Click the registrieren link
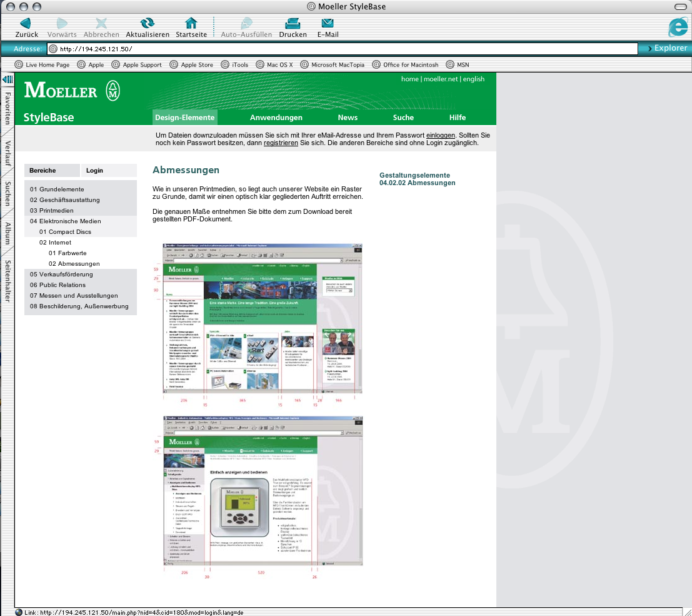This screenshot has width=692, height=616. coord(281,143)
